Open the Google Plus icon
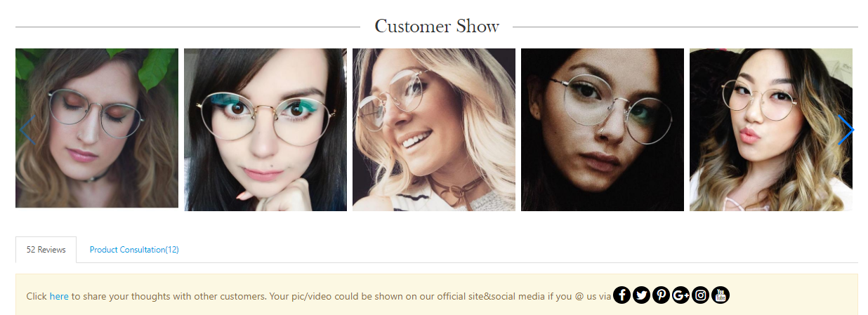The height and width of the screenshot is (315, 868). click(680, 295)
